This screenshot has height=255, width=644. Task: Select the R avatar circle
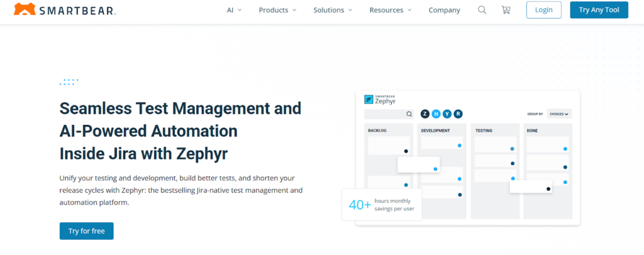click(458, 114)
